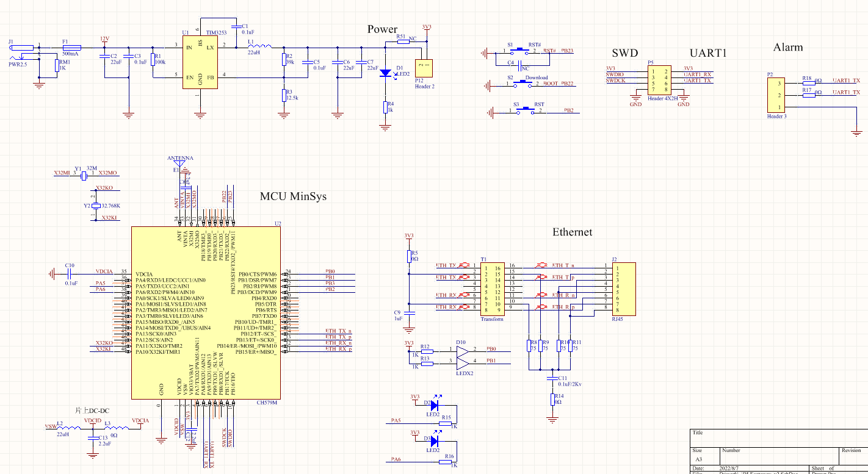
Task: Select the U1 TIM3253 regulator block
Action: 200,63
